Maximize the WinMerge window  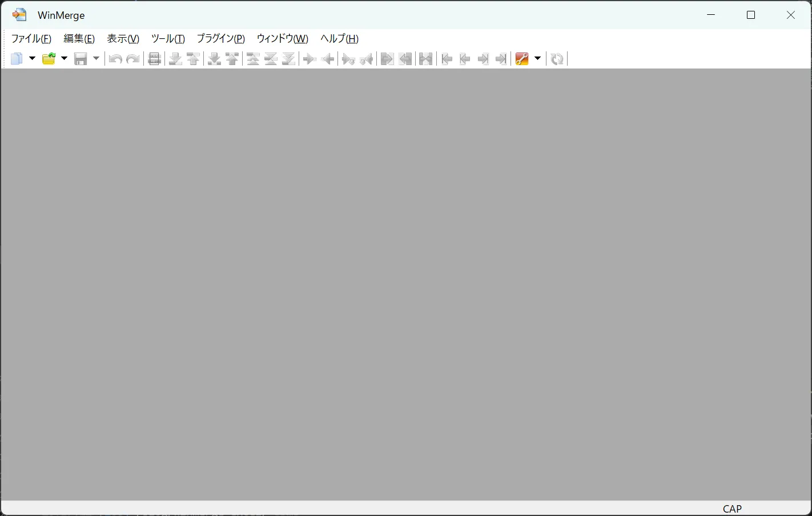pyautogui.click(x=751, y=15)
